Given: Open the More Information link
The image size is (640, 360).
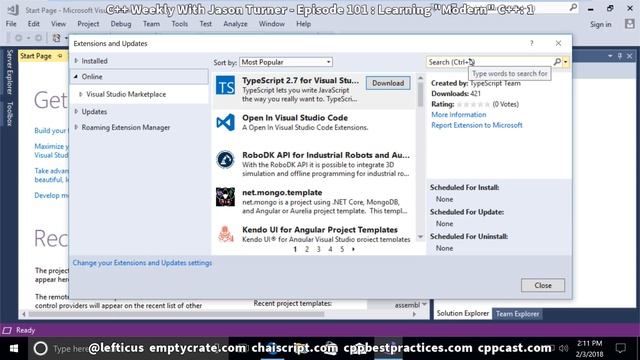Looking at the screenshot, I should coord(459,115).
